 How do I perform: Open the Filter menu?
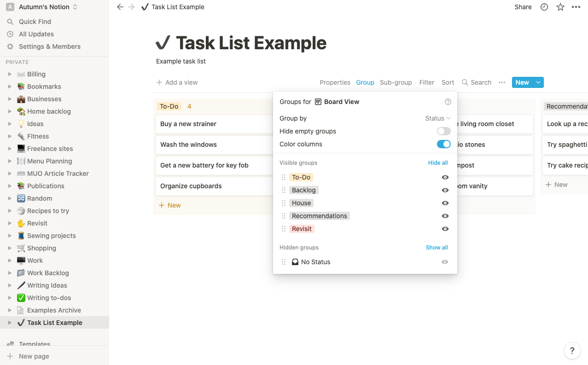coord(426,82)
